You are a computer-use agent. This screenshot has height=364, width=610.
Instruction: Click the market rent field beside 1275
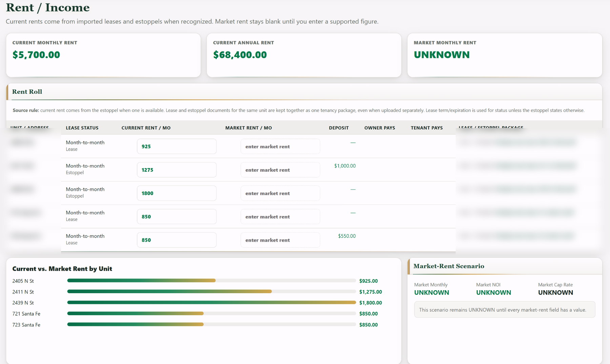[x=280, y=170]
